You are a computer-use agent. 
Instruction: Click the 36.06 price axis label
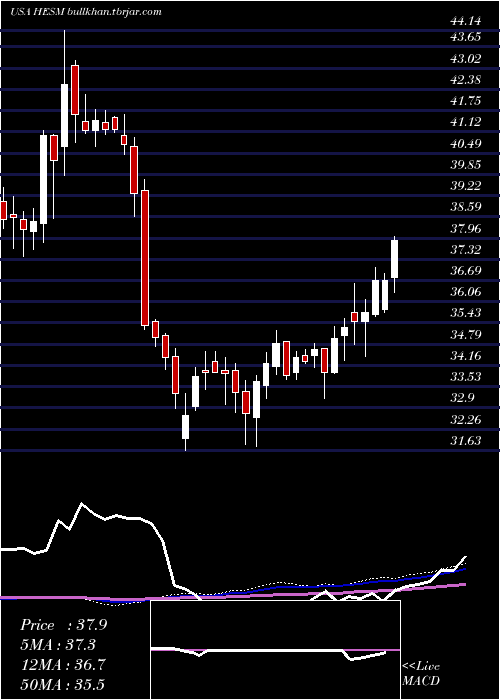tap(466, 292)
